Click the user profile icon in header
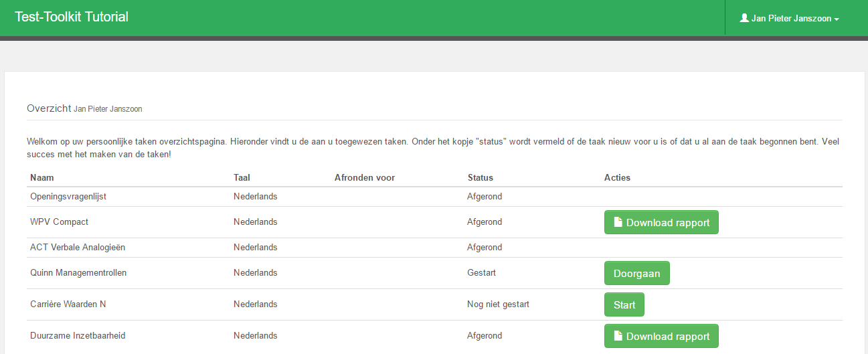Image resolution: width=868 pixels, height=354 pixels. pos(744,18)
